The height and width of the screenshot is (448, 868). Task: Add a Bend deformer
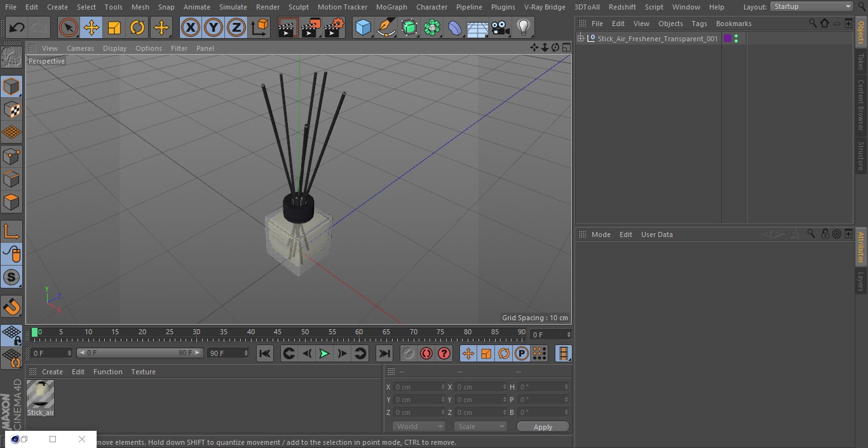[455, 27]
